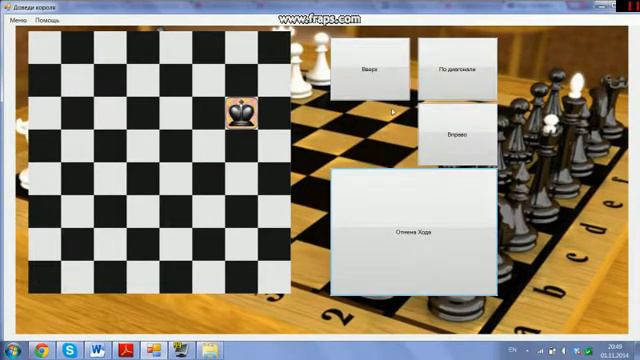Click the EN language indicator
This screenshot has height=360, width=640.
(512, 350)
